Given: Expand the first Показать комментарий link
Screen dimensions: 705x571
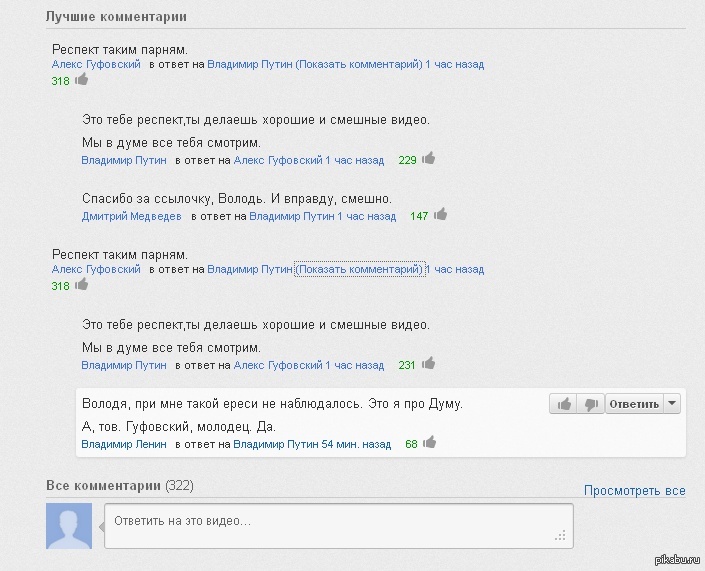Looking at the screenshot, I should 359,64.
